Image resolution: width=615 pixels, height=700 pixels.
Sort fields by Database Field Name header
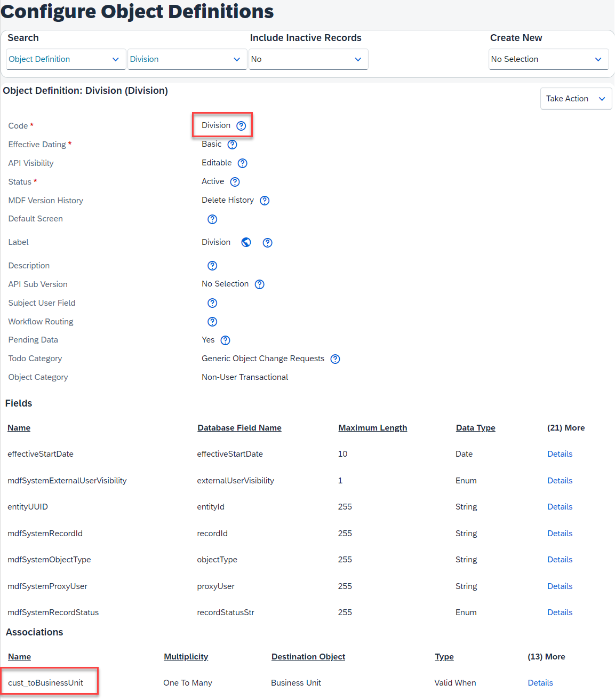(239, 428)
